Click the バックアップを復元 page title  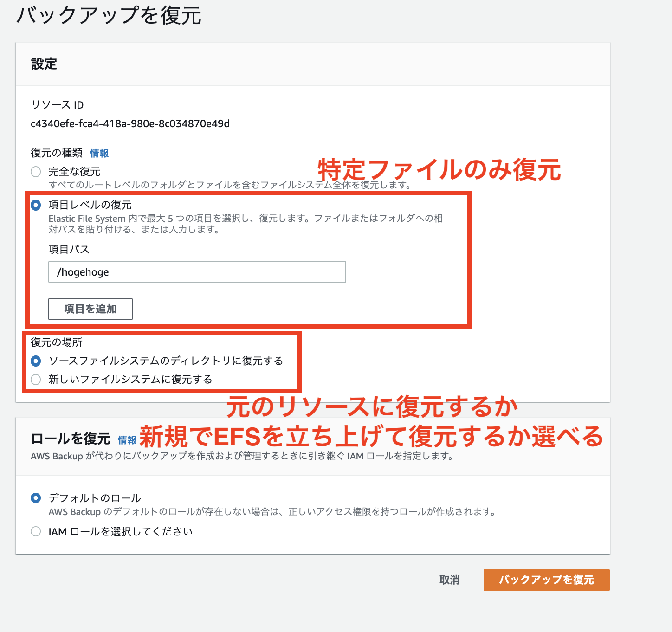click(x=109, y=15)
